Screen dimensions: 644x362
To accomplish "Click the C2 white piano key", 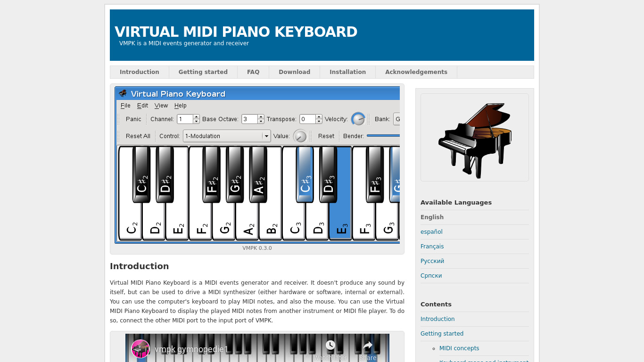I will coord(130,222).
